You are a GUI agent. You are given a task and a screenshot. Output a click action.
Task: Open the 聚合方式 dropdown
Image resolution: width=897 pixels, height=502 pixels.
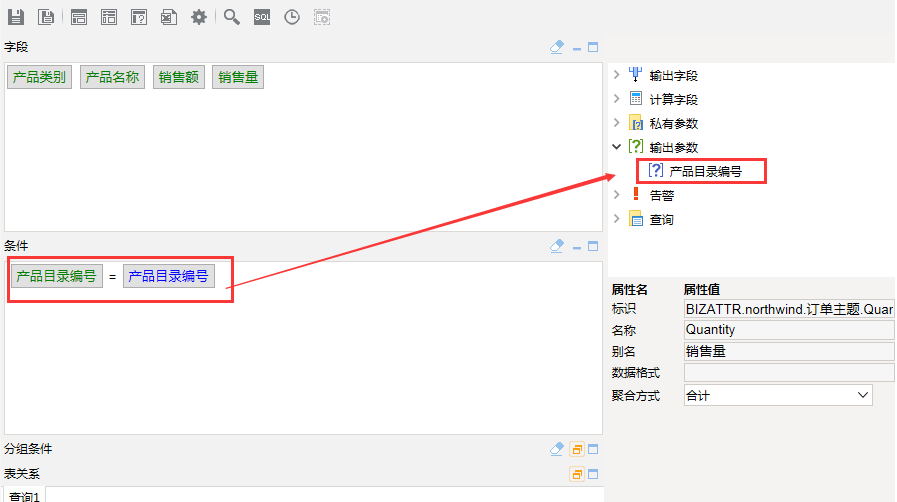coord(863,395)
